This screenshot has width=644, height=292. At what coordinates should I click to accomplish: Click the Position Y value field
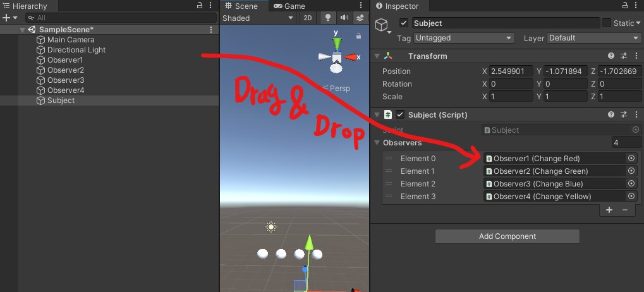[566, 71]
